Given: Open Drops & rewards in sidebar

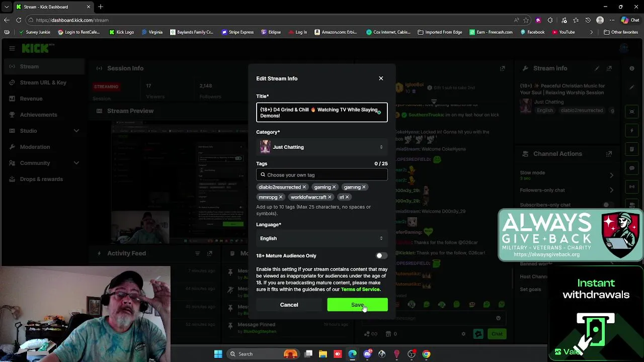Looking at the screenshot, I should coord(44,179).
